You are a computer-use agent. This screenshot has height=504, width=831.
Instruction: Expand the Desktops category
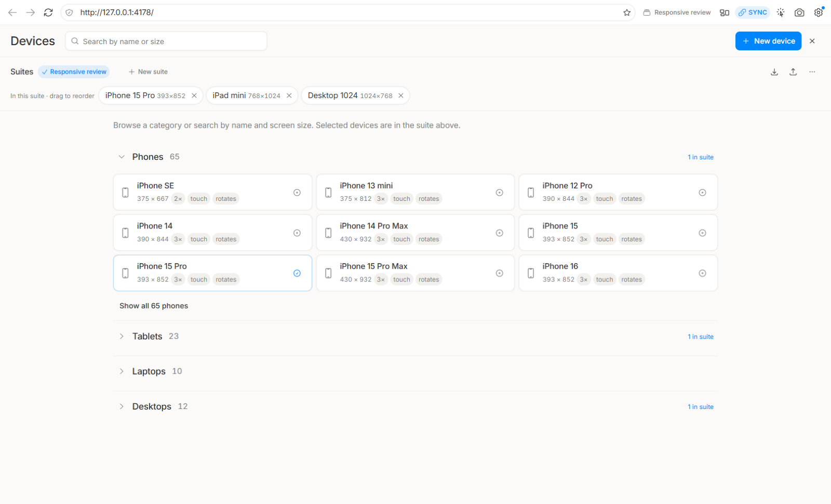pyautogui.click(x=122, y=406)
